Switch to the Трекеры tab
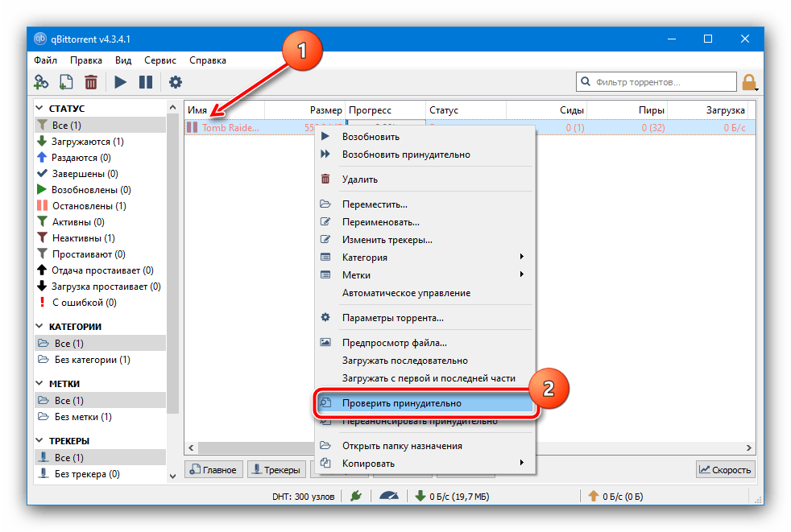This screenshot has height=532, width=791. click(x=277, y=469)
